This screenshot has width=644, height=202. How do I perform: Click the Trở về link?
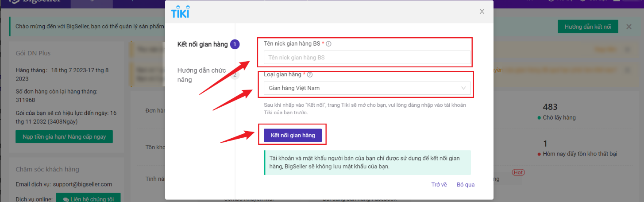pyautogui.click(x=439, y=184)
